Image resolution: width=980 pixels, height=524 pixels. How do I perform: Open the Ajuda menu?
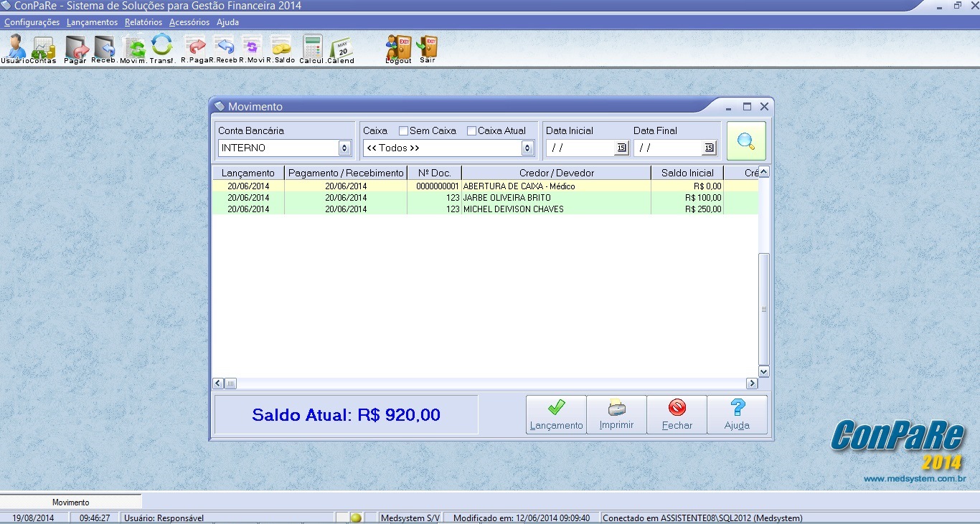(227, 22)
